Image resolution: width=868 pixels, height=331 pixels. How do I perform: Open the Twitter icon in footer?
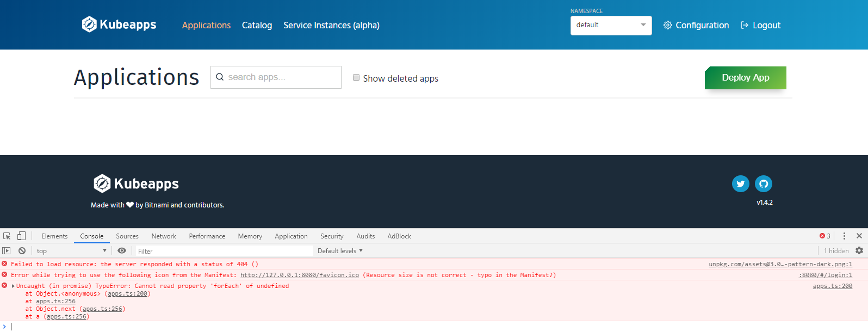coord(740,183)
